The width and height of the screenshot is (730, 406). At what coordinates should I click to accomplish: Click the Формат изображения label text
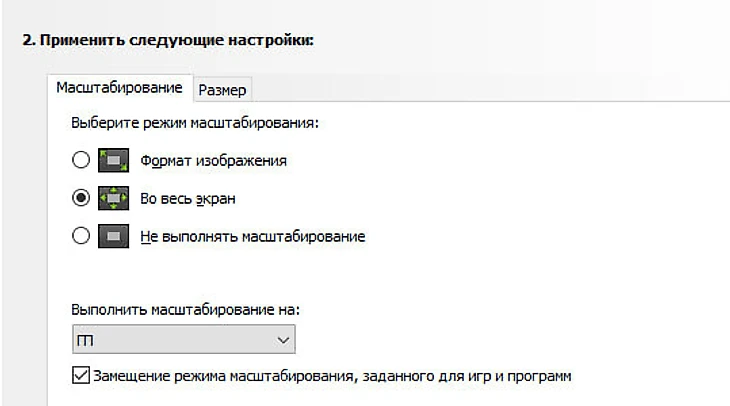coord(213,160)
